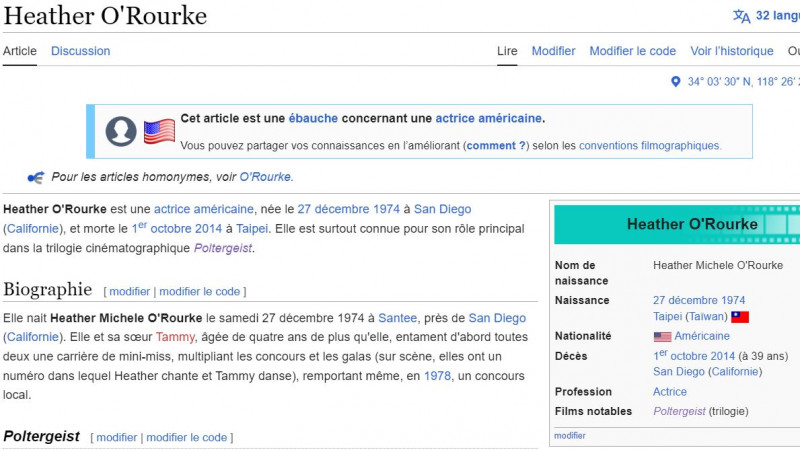Click the ébauche link in banner
The height and width of the screenshot is (450, 800).
[313, 118]
